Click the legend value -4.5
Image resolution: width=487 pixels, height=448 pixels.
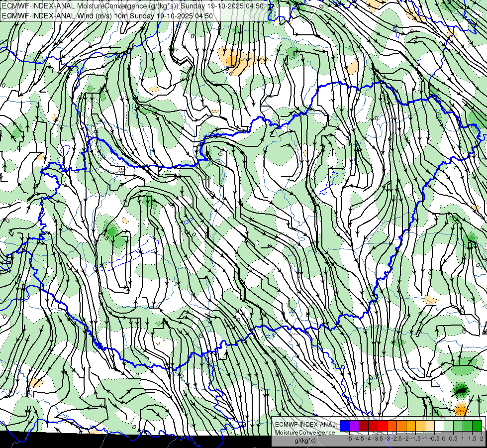tap(359, 439)
